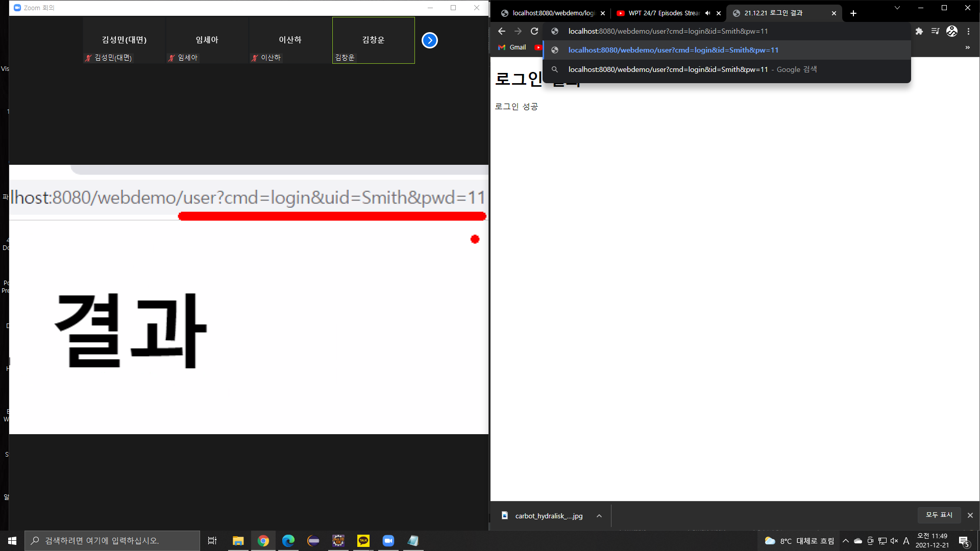
Task: Go back in browser history
Action: [501, 31]
